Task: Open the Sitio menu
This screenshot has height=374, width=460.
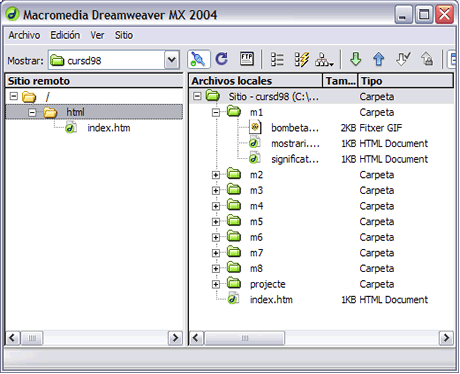Action: (124, 35)
